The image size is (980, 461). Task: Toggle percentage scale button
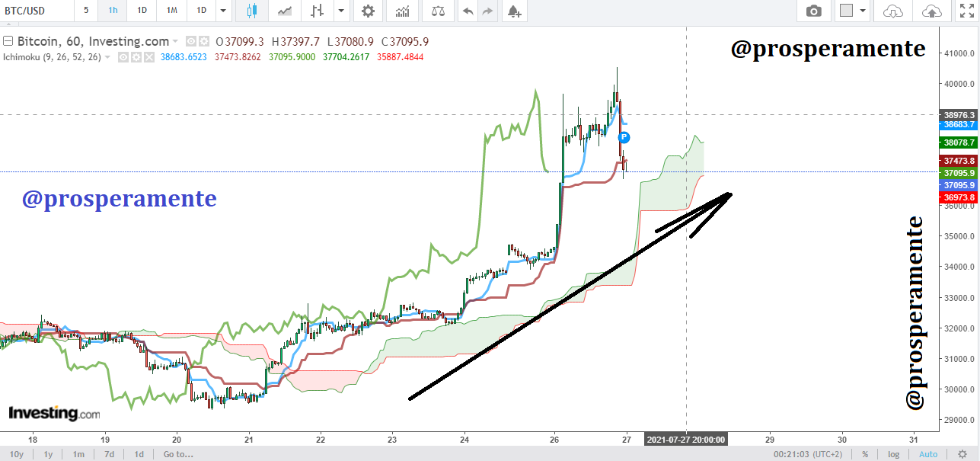coord(865,453)
